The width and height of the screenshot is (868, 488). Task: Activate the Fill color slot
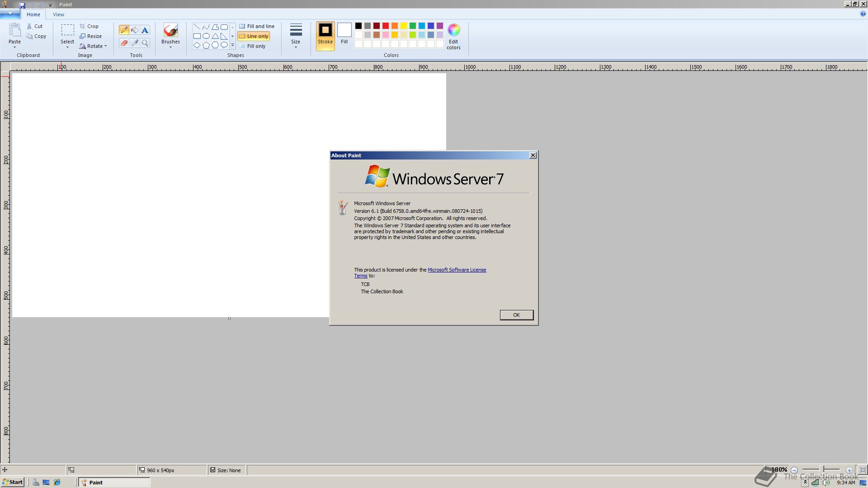344,34
